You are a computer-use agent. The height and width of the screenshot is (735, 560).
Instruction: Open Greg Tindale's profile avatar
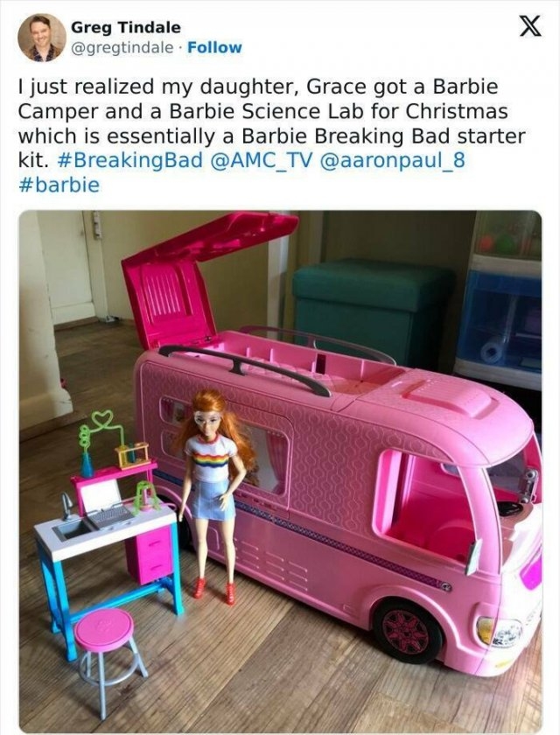[42, 38]
